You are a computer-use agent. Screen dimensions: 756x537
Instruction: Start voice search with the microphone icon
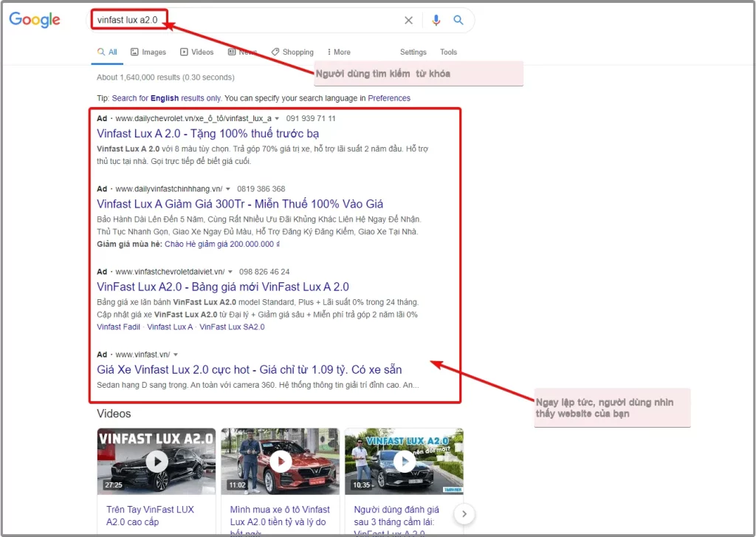pyautogui.click(x=436, y=20)
